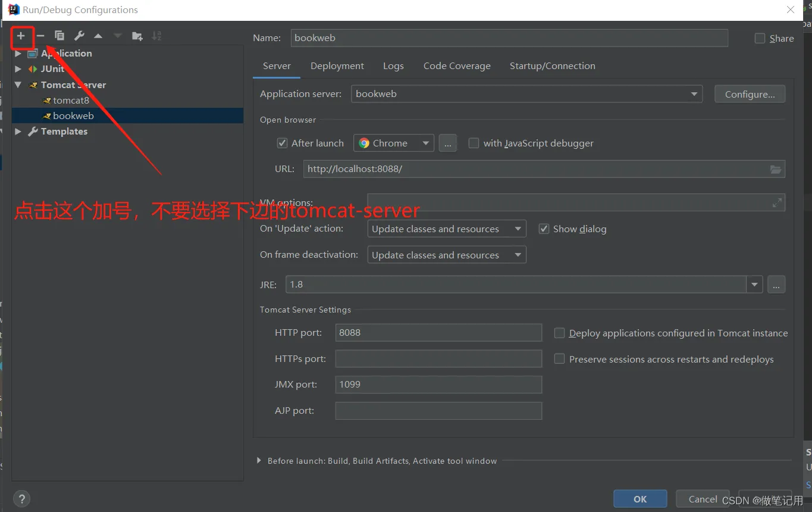Uncheck the After launch checkbox
Image resolution: width=812 pixels, height=512 pixels.
pos(283,143)
